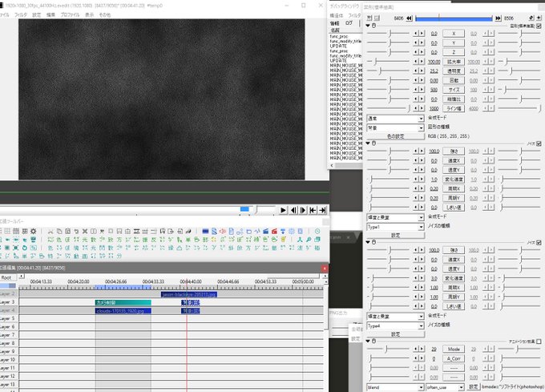545x392 pixels.
Task: Open フィルタ menu in main window
Action: (x=21, y=15)
